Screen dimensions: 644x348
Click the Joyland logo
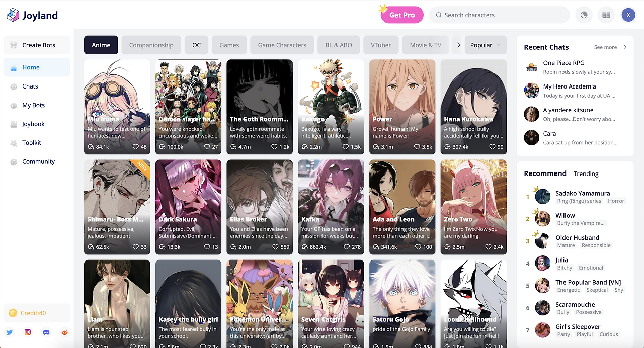[x=32, y=15]
